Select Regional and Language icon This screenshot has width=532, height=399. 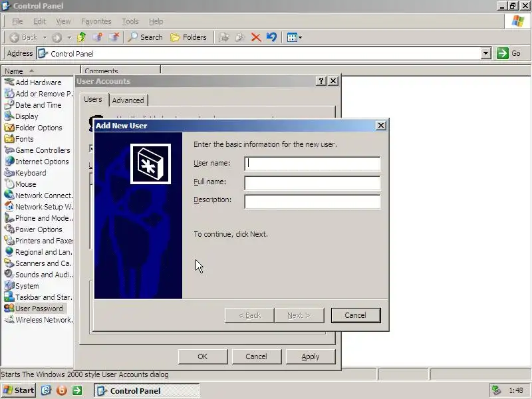tap(9, 252)
